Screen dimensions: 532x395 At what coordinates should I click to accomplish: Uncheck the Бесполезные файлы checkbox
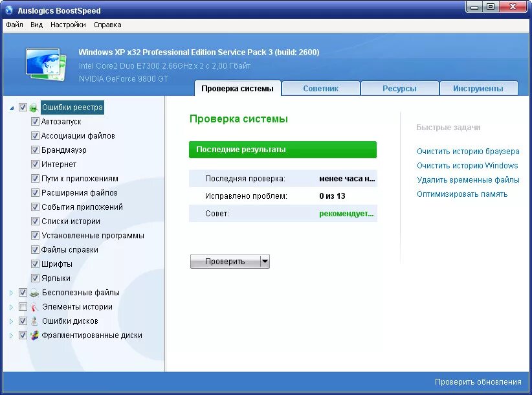coord(23,293)
